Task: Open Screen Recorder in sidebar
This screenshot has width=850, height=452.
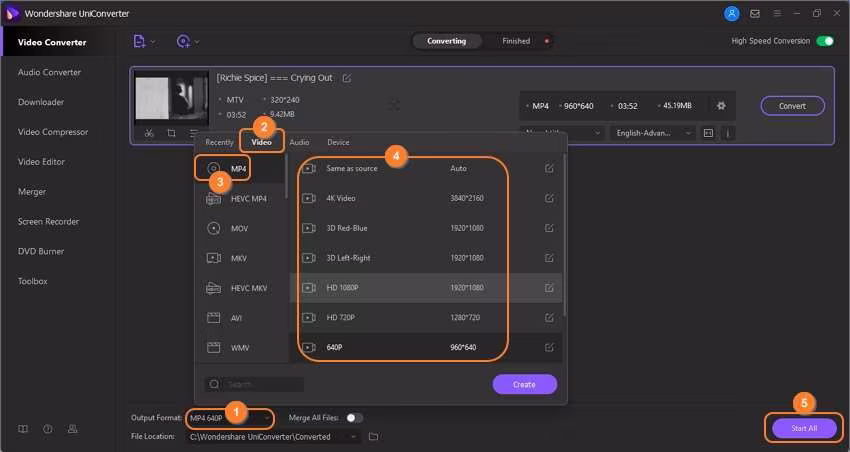Action: (x=48, y=221)
